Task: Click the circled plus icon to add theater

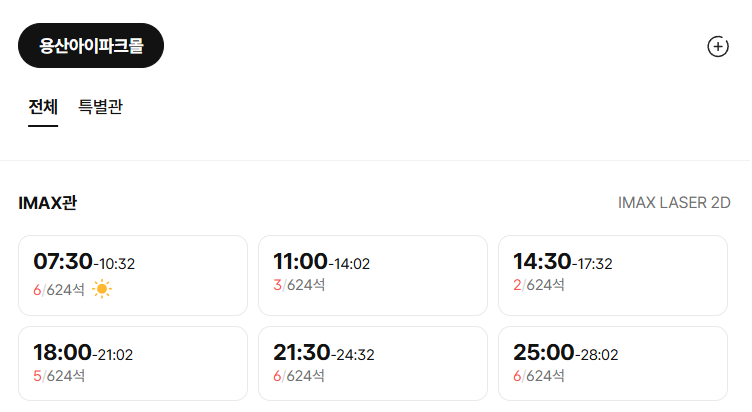Action: point(718,47)
